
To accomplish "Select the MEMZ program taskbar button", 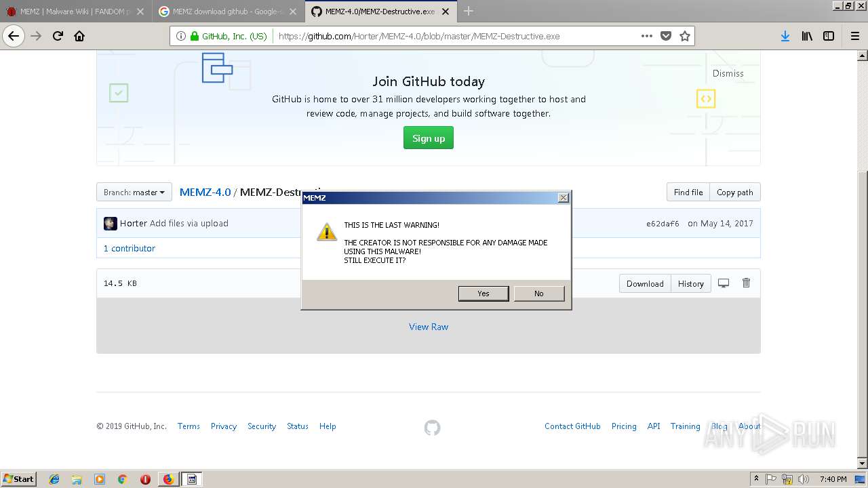I will [x=192, y=479].
